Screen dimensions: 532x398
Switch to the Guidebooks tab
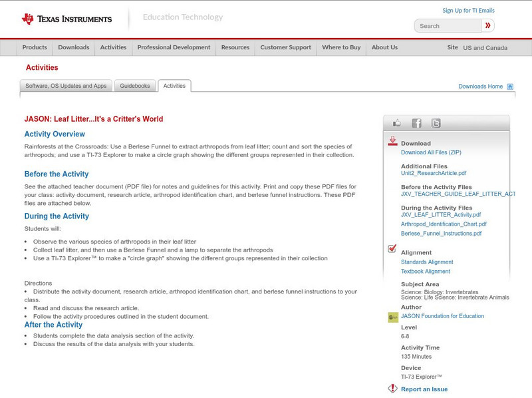click(135, 86)
